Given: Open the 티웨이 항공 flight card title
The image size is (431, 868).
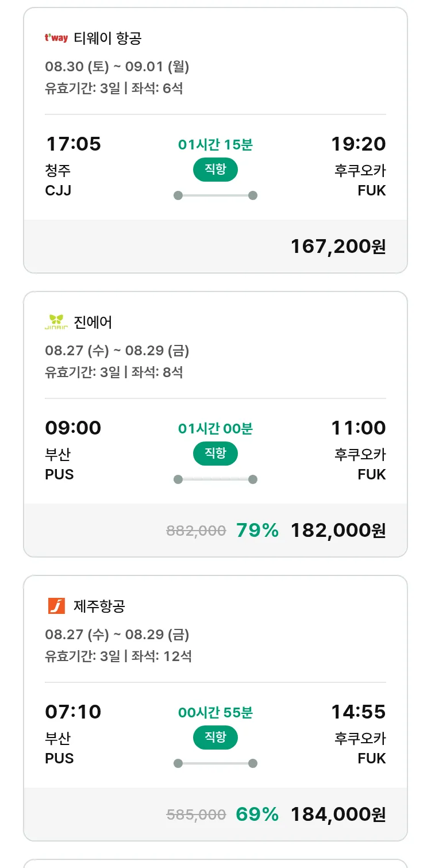Looking at the screenshot, I should coord(107,39).
